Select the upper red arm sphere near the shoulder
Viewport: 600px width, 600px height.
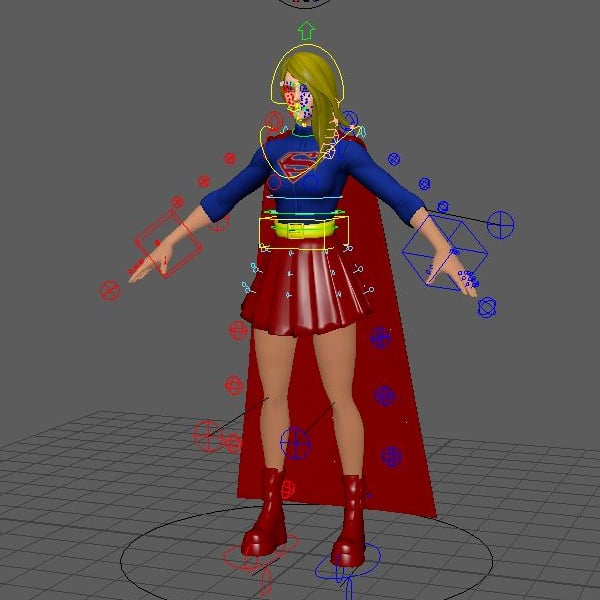point(230,158)
